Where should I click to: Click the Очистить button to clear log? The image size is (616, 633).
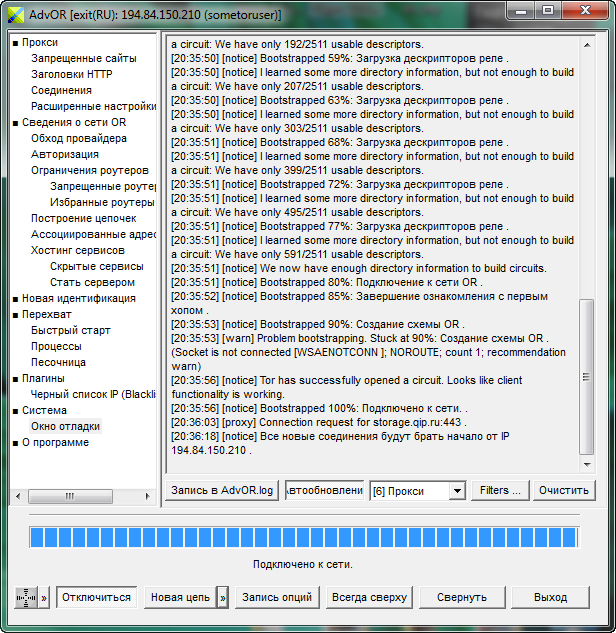point(565,490)
